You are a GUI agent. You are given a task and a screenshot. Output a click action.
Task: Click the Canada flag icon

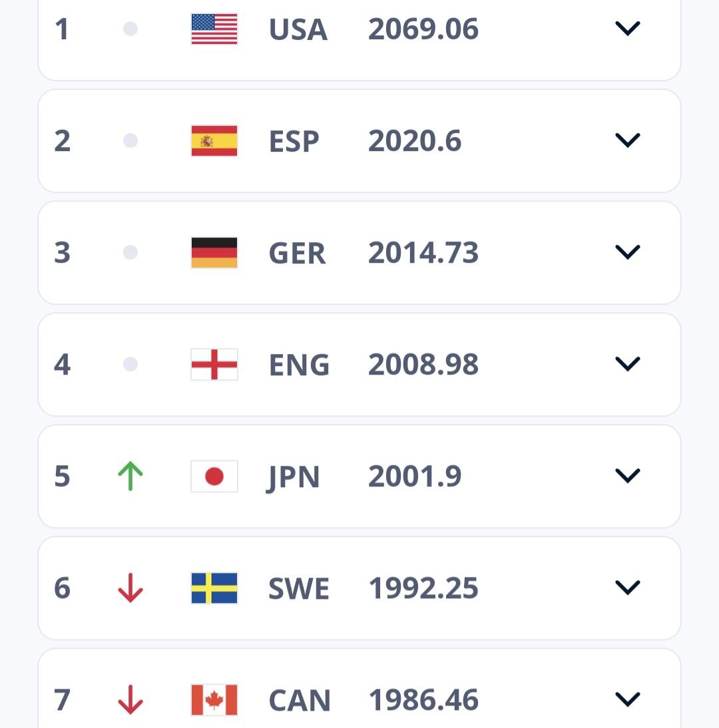coord(214,700)
